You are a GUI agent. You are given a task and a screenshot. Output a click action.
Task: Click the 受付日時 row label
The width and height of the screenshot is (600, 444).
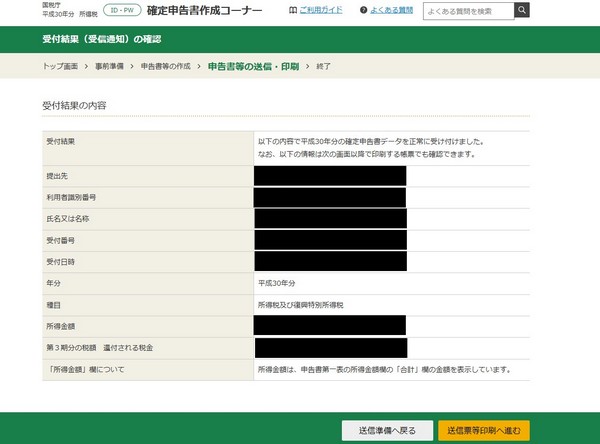pos(60,262)
